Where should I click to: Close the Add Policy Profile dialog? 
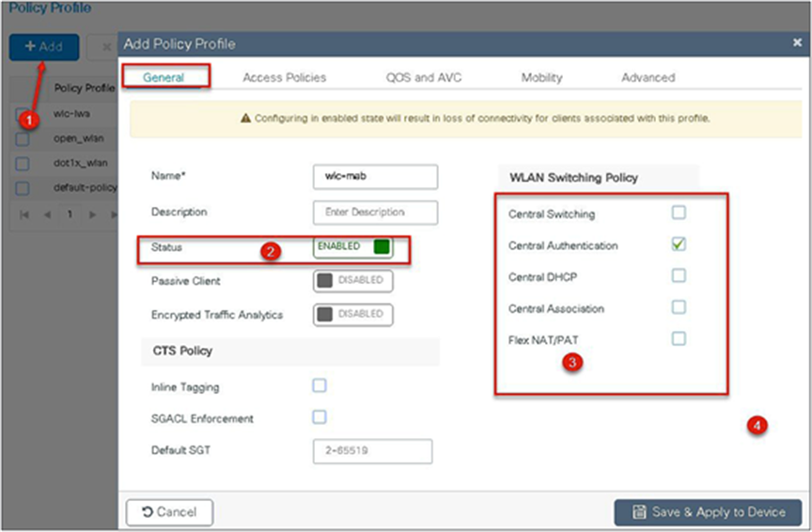(797, 43)
